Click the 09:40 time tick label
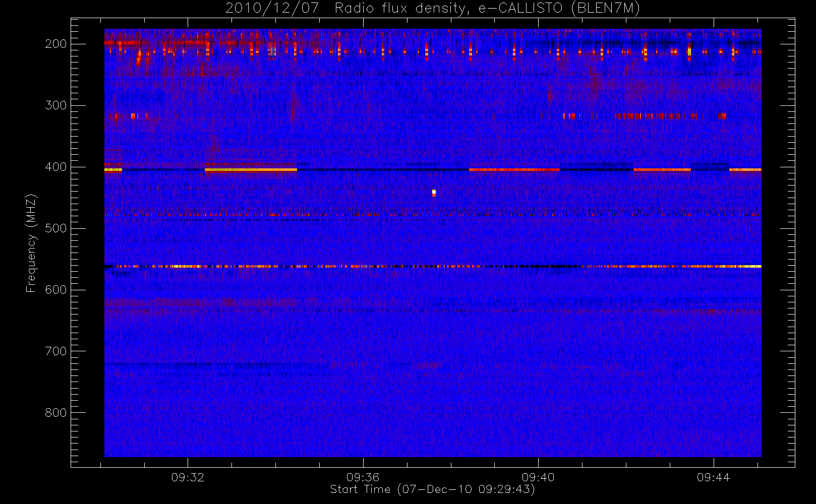The height and width of the screenshot is (504, 816). (538, 477)
